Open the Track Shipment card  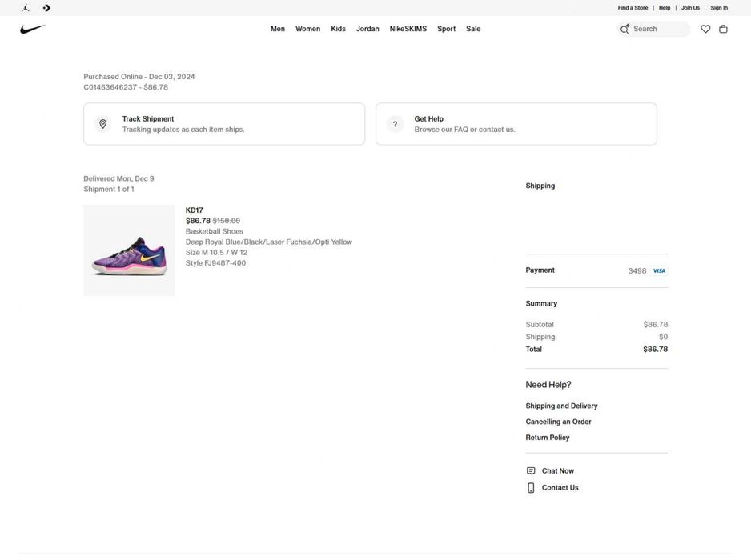[x=224, y=124]
